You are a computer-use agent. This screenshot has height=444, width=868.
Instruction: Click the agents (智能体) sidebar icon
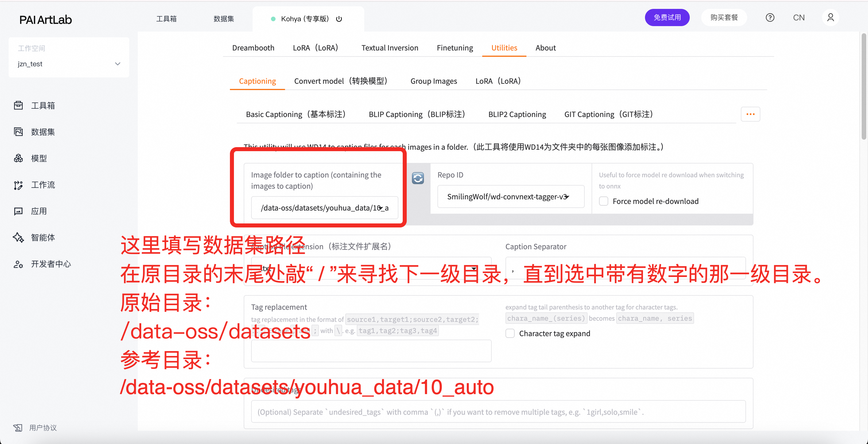(x=18, y=237)
